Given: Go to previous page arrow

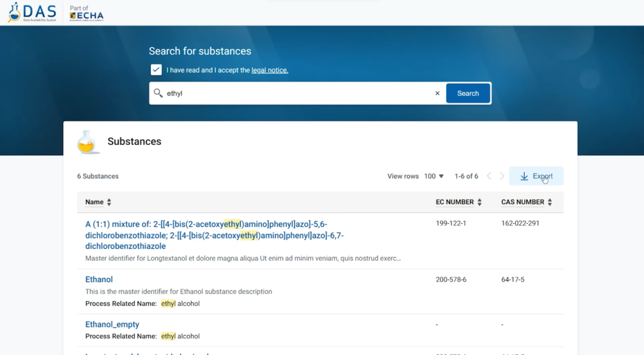Looking at the screenshot, I should point(489,176).
